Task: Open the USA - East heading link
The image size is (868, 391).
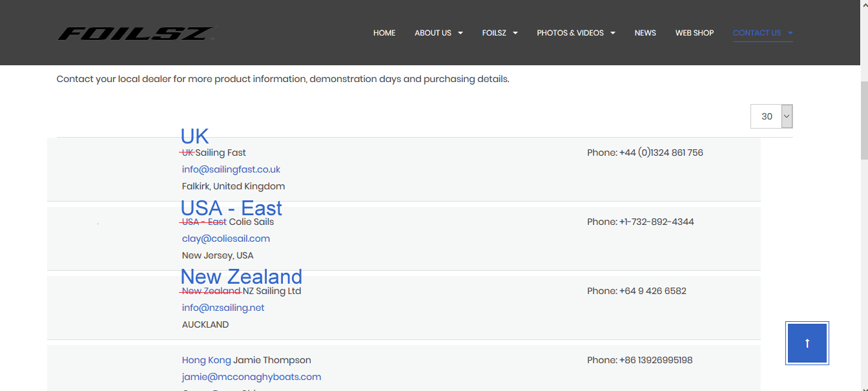Action: pos(231,208)
